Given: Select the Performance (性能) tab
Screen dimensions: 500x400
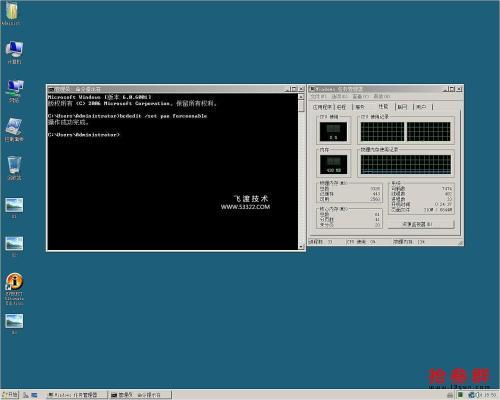Looking at the screenshot, I should (x=383, y=107).
